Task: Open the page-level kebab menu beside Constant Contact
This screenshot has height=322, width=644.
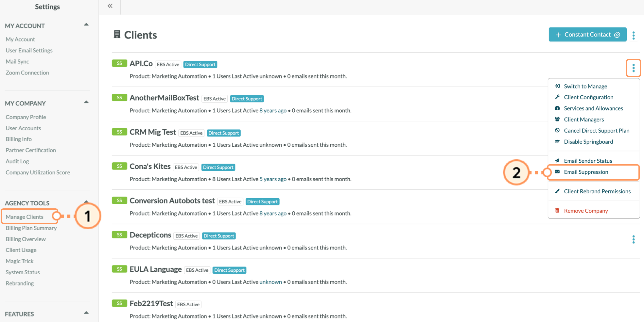Action: pyautogui.click(x=634, y=35)
